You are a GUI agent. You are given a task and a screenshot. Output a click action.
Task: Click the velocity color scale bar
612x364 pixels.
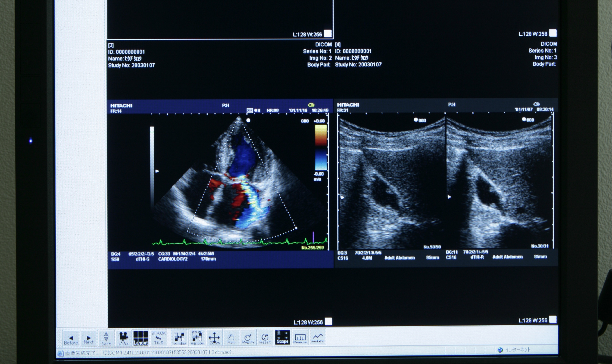click(321, 147)
